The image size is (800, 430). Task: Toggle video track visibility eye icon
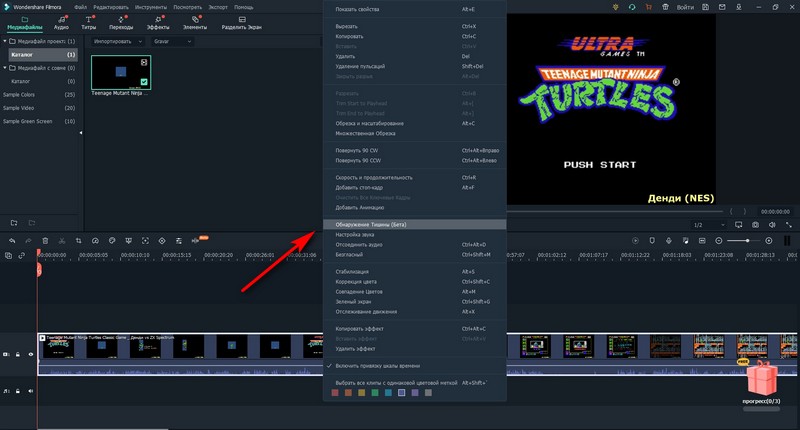point(31,354)
